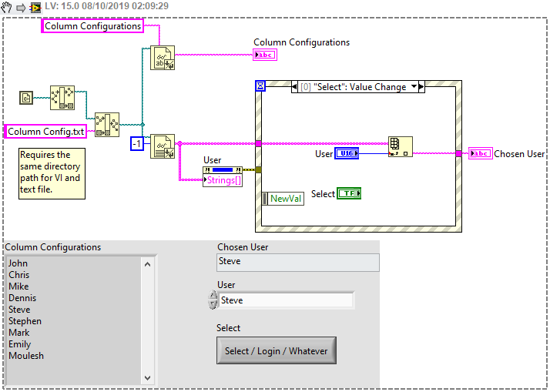Click the Select / Login / Whatever button
550x392 pixels.
pos(277,350)
